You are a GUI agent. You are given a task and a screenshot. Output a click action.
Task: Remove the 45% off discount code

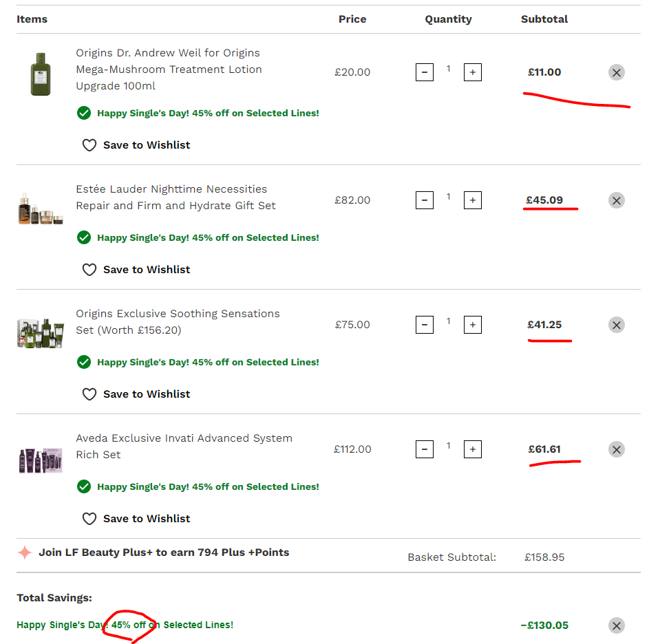pos(616,625)
